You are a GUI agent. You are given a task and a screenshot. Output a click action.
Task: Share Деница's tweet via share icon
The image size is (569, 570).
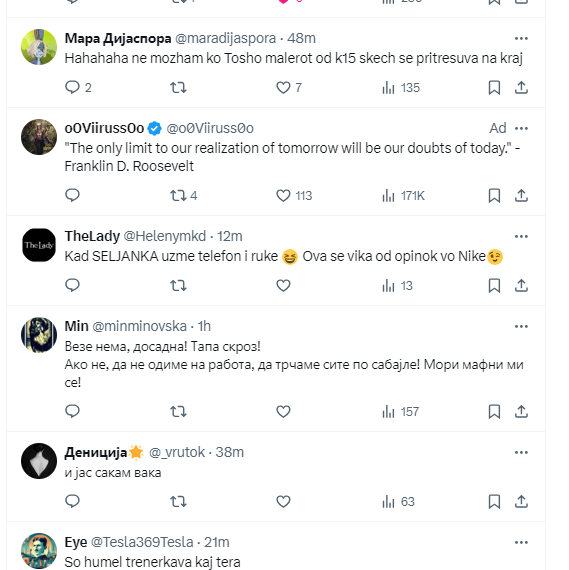click(521, 502)
